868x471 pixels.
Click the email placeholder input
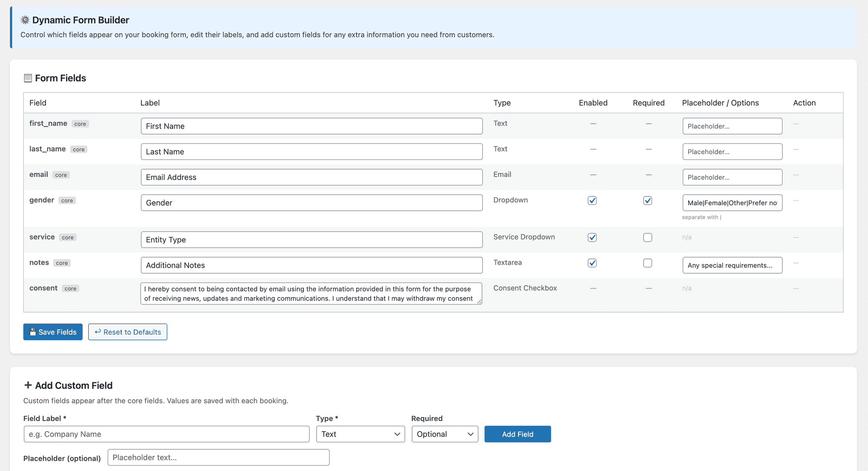point(732,177)
